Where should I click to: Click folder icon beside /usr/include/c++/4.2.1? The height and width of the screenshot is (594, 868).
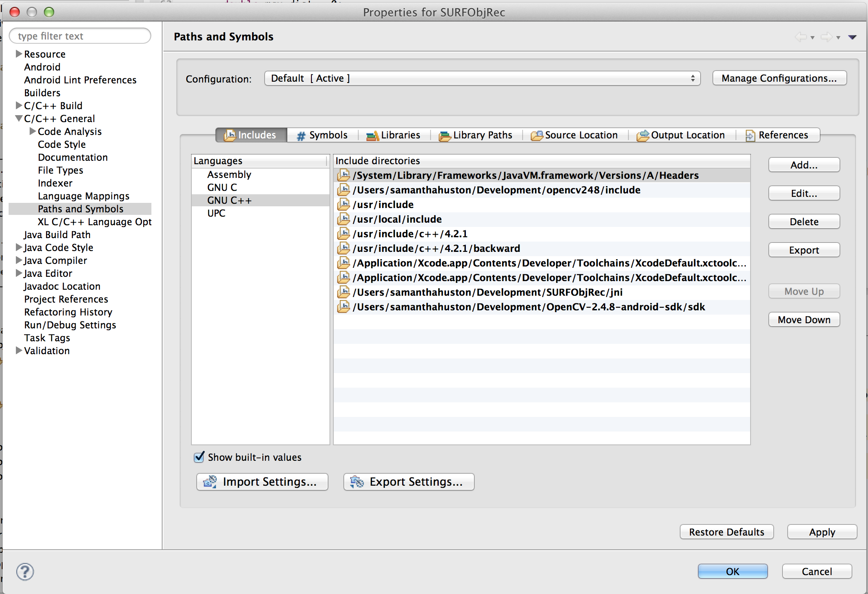point(343,233)
